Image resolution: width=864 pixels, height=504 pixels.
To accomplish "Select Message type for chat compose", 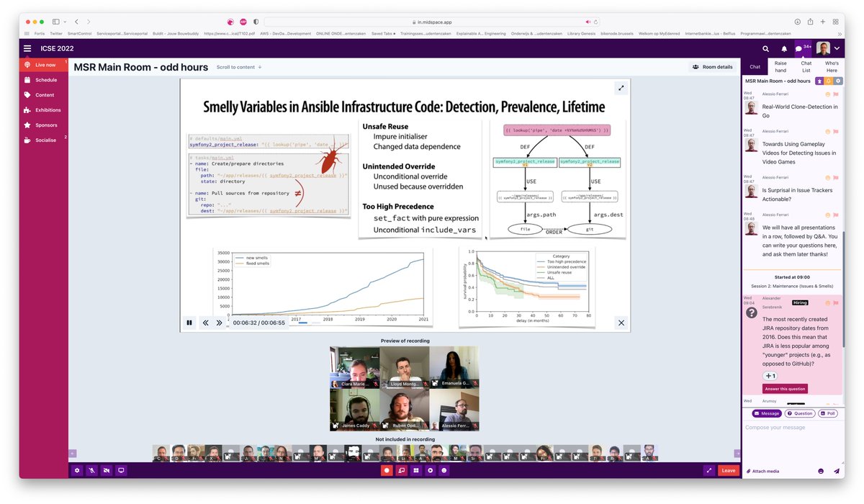I will [767, 413].
